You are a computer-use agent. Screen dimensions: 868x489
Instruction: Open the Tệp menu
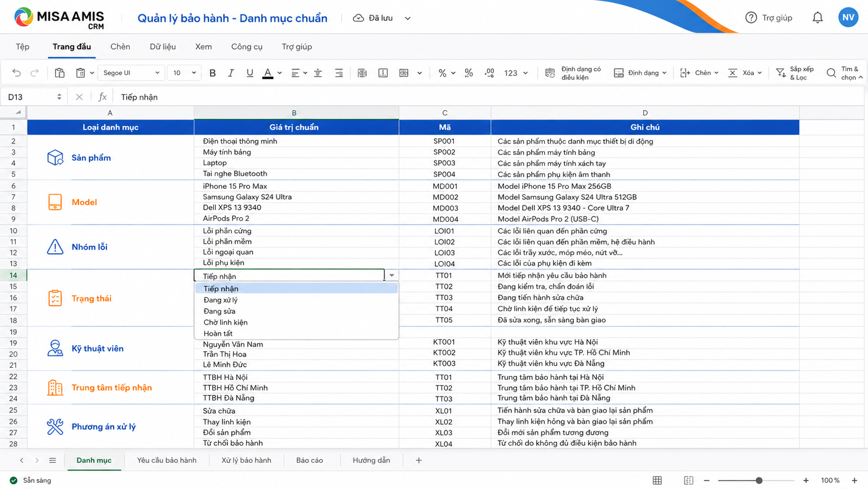pos(23,47)
